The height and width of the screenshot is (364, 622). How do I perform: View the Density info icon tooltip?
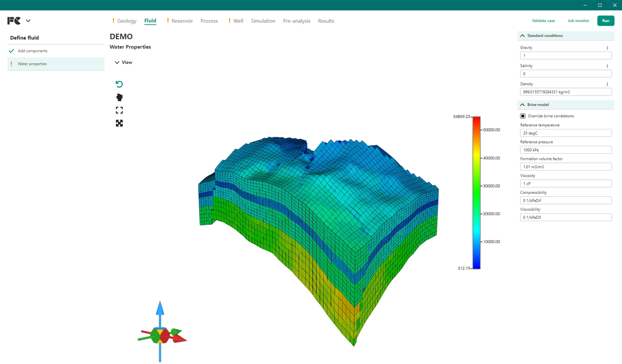pos(607,83)
